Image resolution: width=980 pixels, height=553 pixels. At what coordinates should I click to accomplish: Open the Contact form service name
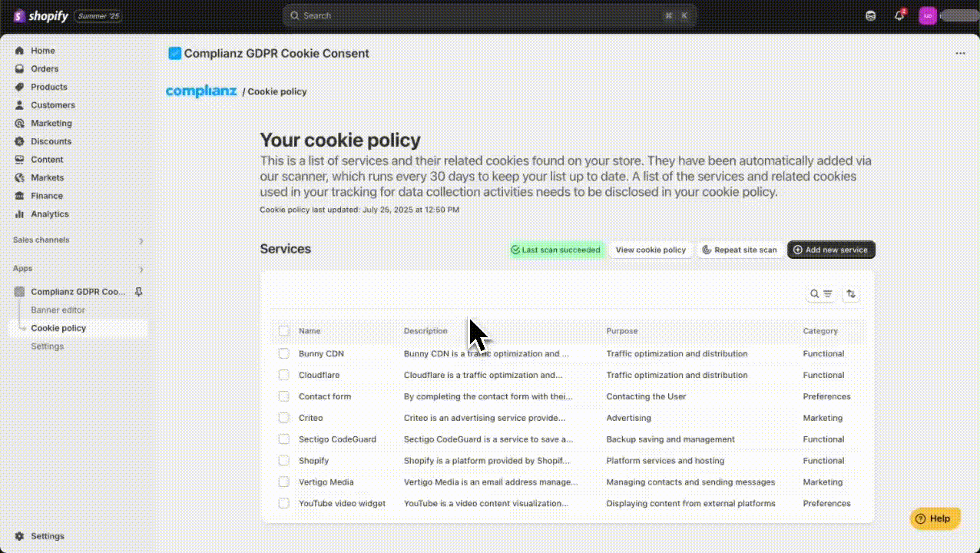coord(325,397)
